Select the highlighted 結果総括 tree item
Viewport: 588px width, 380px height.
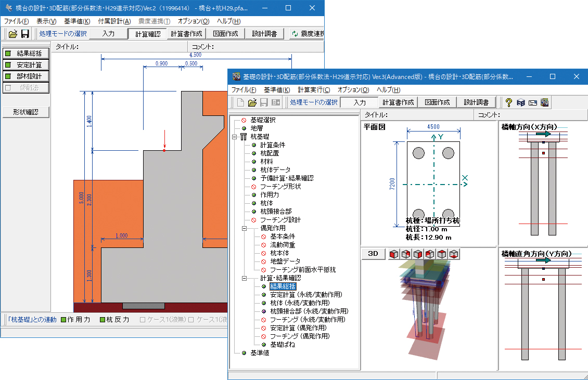(283, 286)
